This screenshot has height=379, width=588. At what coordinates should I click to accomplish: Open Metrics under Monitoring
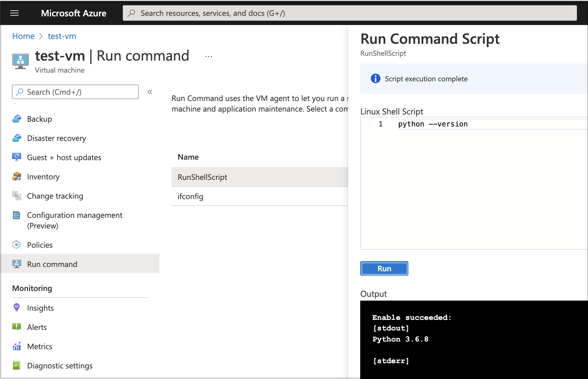[x=39, y=346]
